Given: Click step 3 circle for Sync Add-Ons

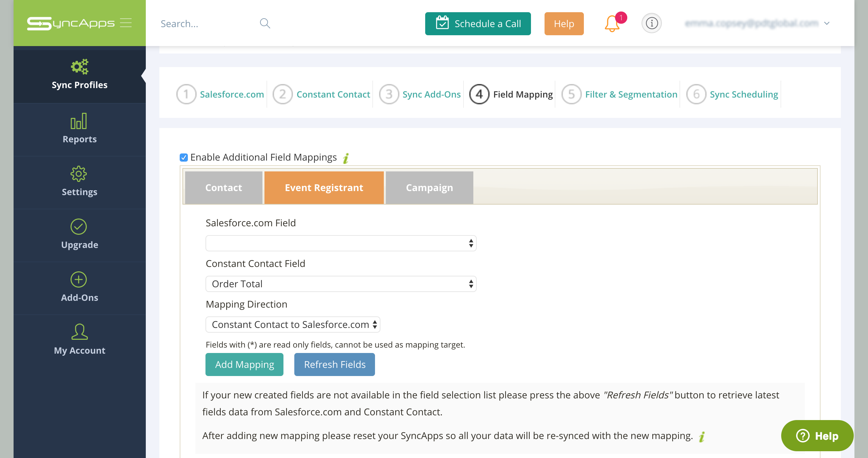Looking at the screenshot, I should (x=389, y=94).
